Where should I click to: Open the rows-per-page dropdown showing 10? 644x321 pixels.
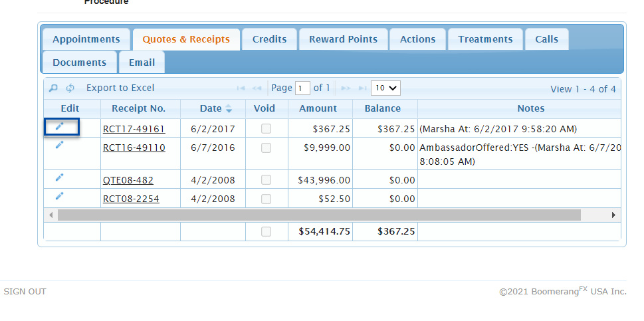(385, 88)
